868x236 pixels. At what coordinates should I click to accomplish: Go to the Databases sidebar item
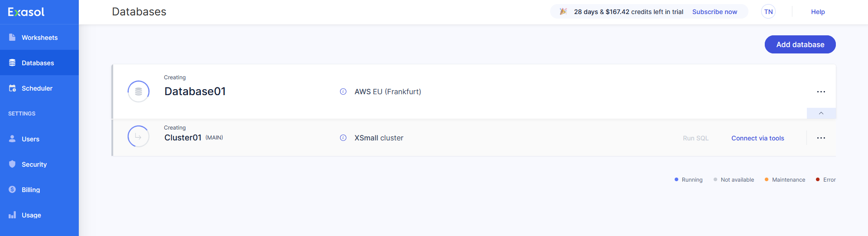coord(38,63)
